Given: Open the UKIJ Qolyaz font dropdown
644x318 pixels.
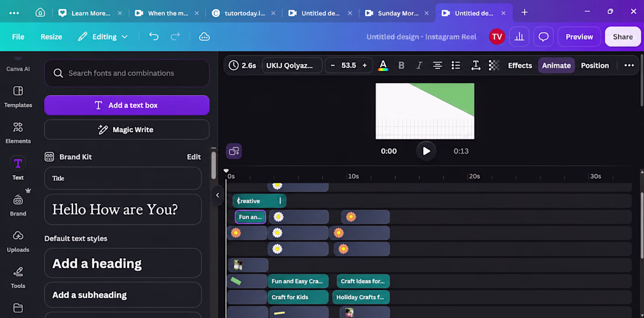Looking at the screenshot, I should click(x=292, y=66).
